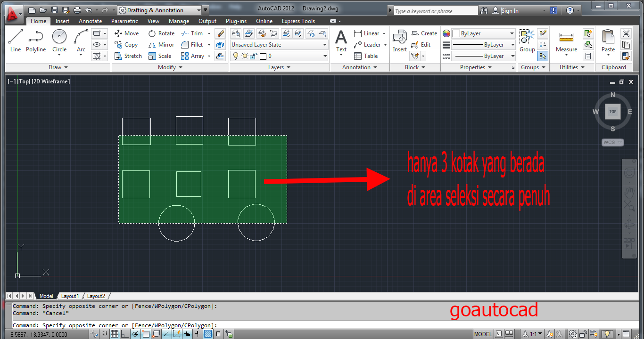Image resolution: width=644 pixels, height=339 pixels.
Task: Open the Parametric ribbon tab
Action: [124, 21]
